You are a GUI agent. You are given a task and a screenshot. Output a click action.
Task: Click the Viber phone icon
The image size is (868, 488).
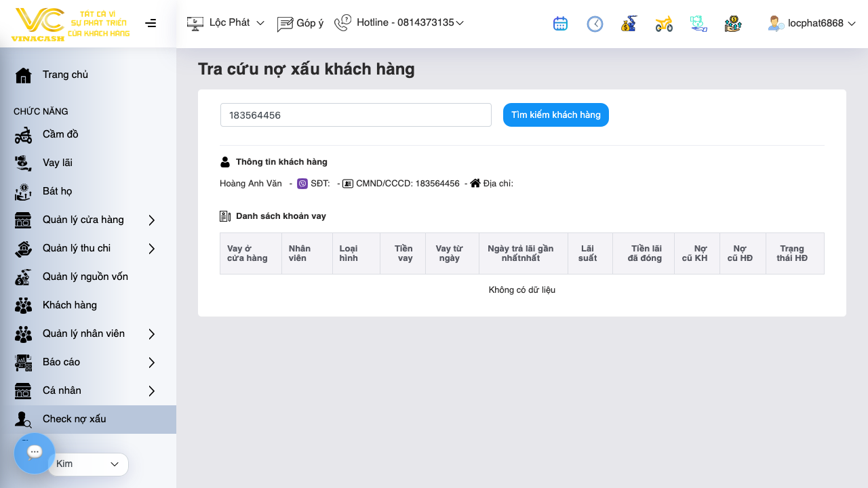(302, 184)
